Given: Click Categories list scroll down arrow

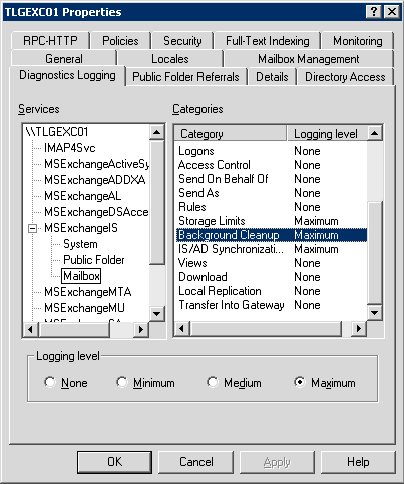Looking at the screenshot, I should pos(374,313).
